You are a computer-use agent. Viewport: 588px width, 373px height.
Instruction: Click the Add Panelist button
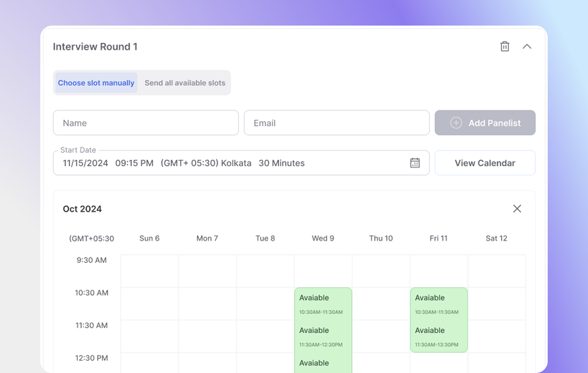(x=485, y=123)
